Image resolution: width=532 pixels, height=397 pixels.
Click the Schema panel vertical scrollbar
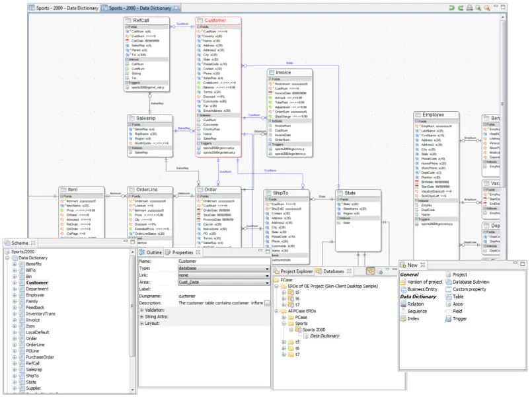tap(132, 306)
